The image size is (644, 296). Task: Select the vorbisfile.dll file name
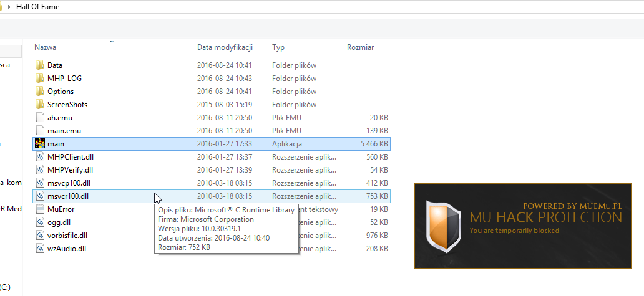pyautogui.click(x=67, y=236)
